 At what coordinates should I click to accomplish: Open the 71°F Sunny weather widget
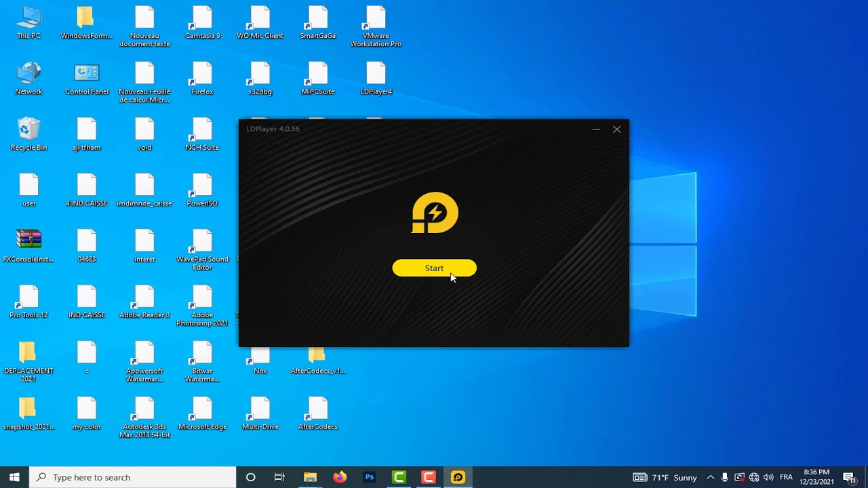pos(665,477)
